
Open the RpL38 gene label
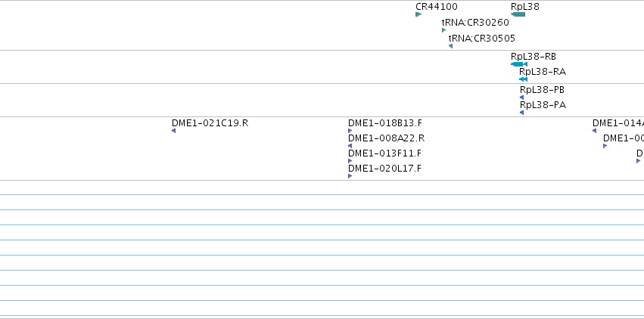point(525,7)
